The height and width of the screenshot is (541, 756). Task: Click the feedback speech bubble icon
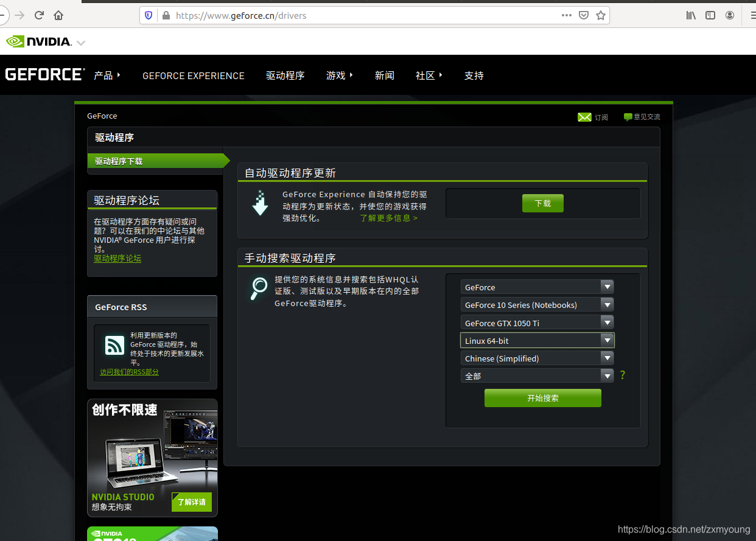pos(628,117)
